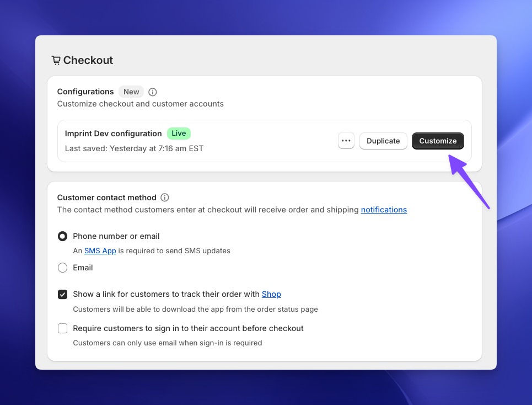Click the Customize button for the configuration

(x=438, y=141)
